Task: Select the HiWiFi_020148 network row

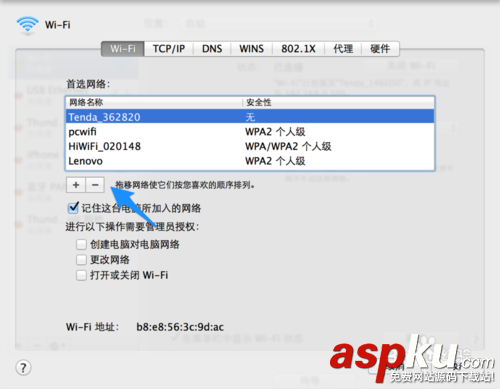Action: 250,146
